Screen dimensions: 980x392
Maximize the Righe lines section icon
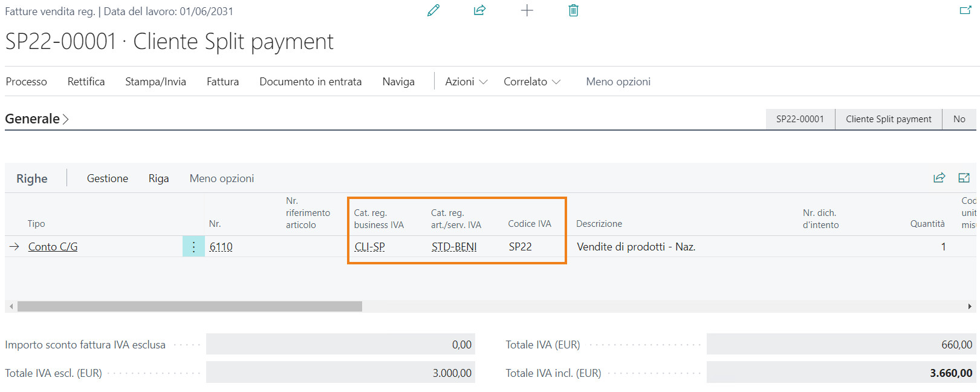pyautogui.click(x=964, y=178)
